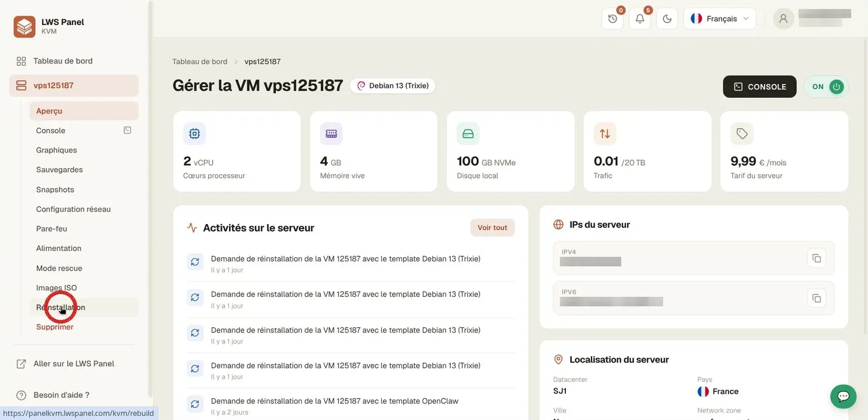Click Supprimer in the sidebar

(55, 327)
